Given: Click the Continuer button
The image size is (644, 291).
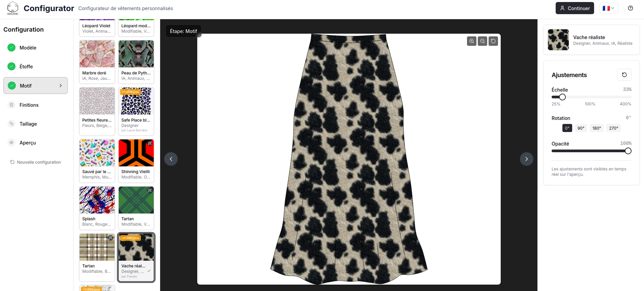Looking at the screenshot, I should coord(575,8).
